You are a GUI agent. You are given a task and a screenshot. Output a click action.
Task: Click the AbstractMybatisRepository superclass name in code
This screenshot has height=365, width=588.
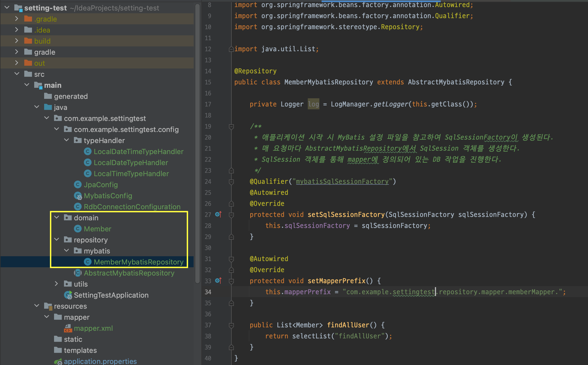pos(456,82)
